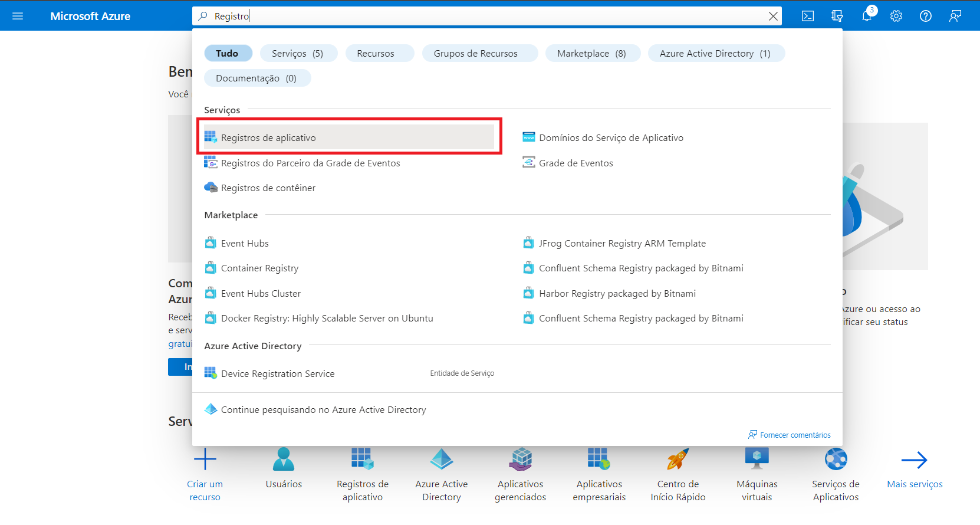Viewport: 980px width, 525px height.
Task: Open the notifications bell
Action: point(867,16)
